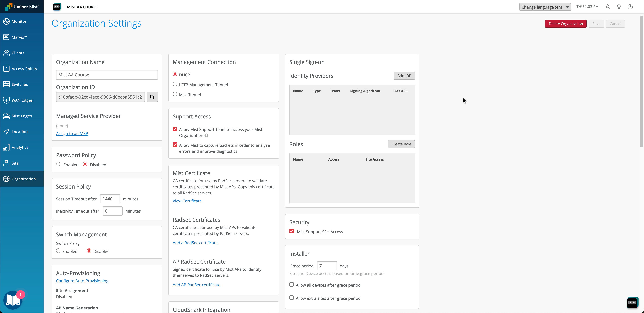Edit the Session Timeout minutes field

click(110, 199)
